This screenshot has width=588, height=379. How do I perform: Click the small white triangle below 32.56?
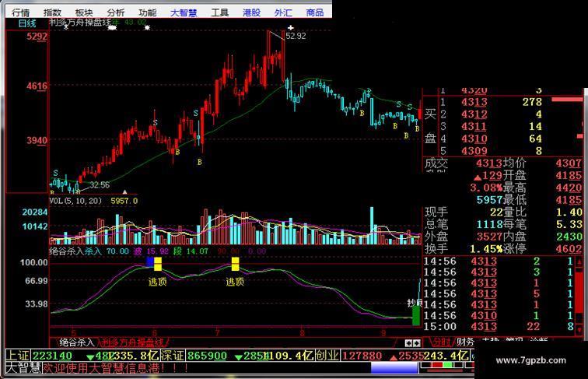(125, 191)
